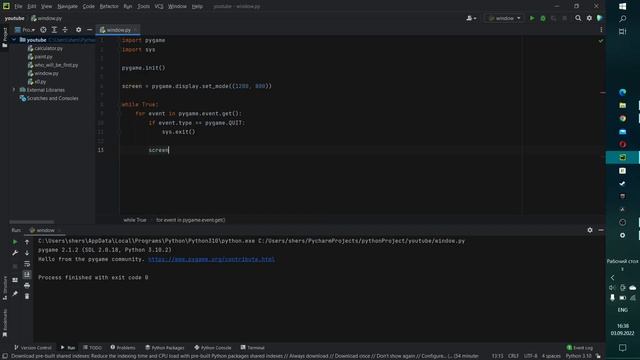Click the down arrow in the Run console
640x360 pixels.
[27, 253]
